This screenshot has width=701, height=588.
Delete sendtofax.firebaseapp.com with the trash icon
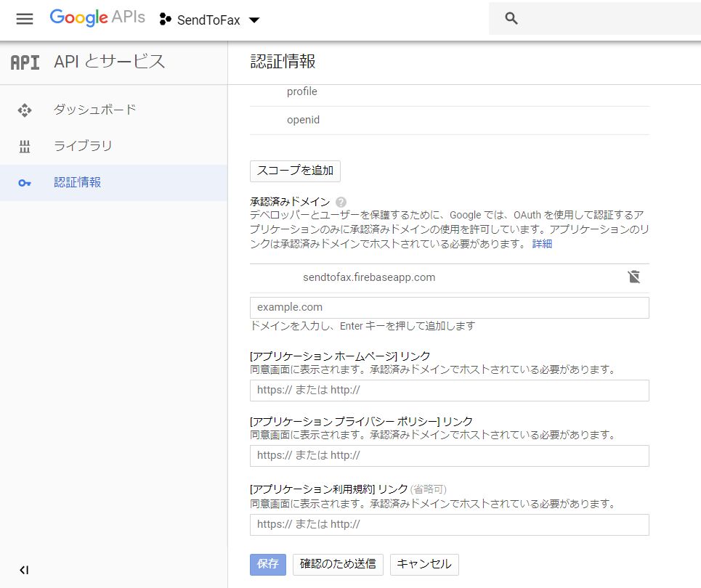[x=633, y=277]
